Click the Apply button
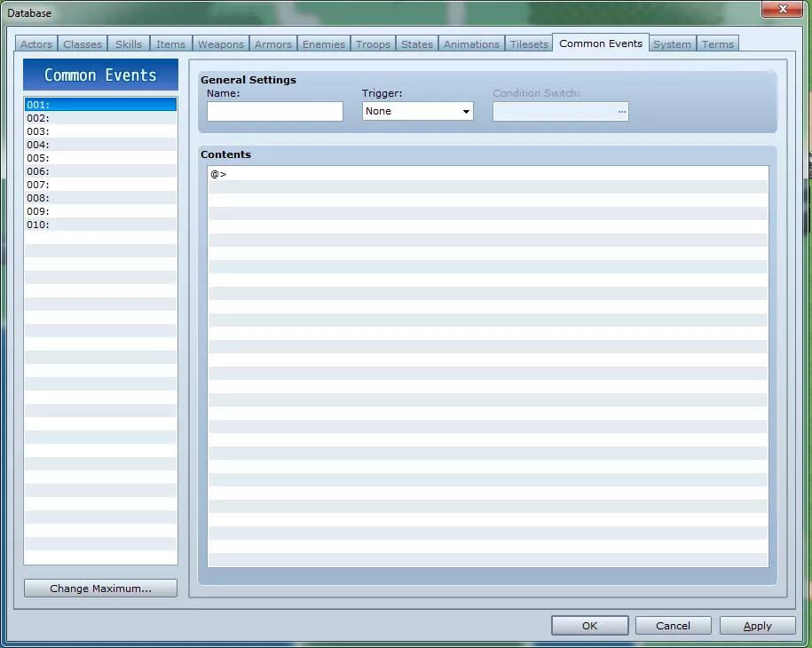 (x=758, y=626)
